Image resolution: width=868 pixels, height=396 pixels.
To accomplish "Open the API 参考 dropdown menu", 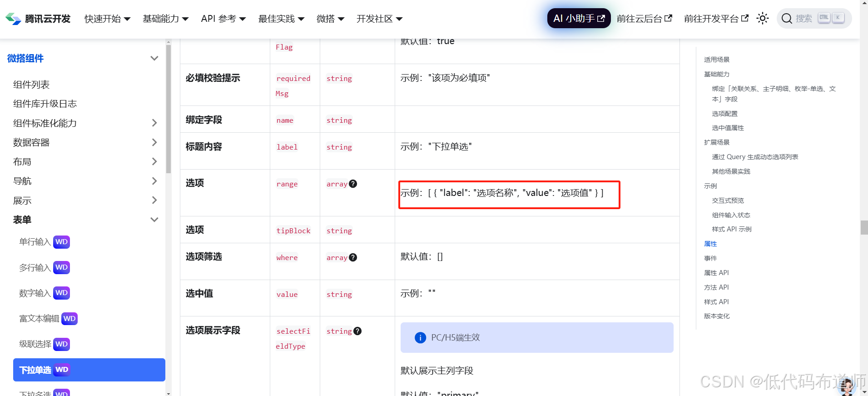I will tap(223, 19).
